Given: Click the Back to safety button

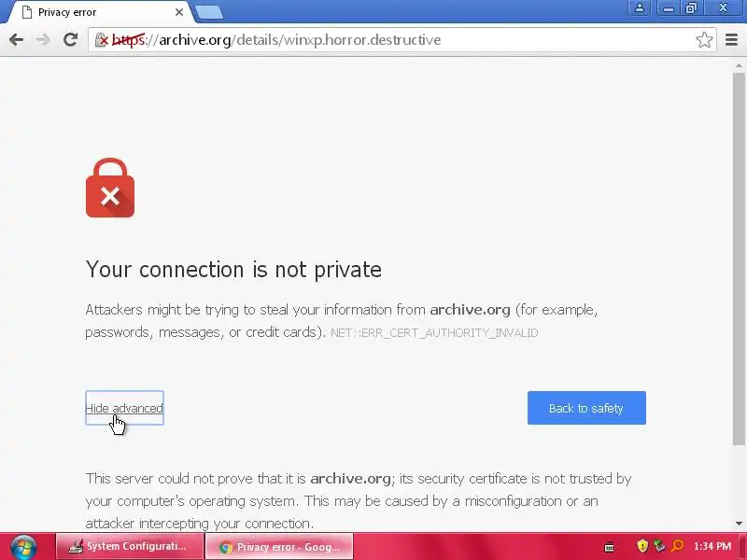Looking at the screenshot, I should [586, 408].
